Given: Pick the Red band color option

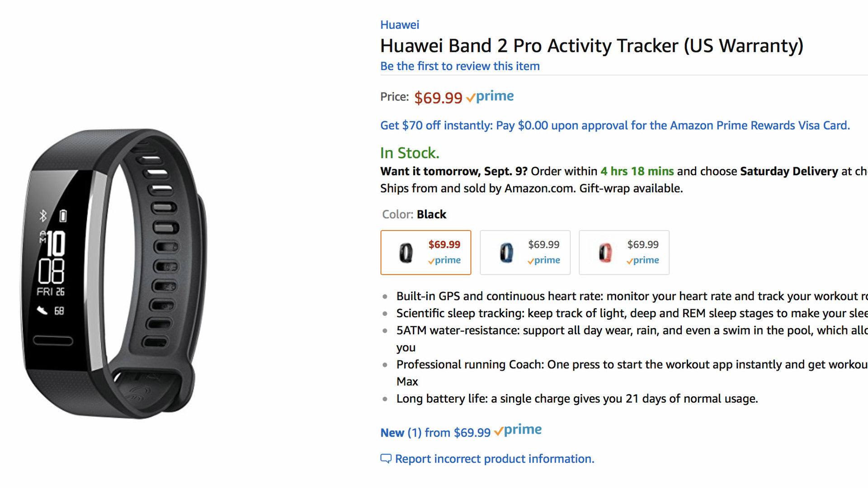Looking at the screenshot, I should (624, 253).
